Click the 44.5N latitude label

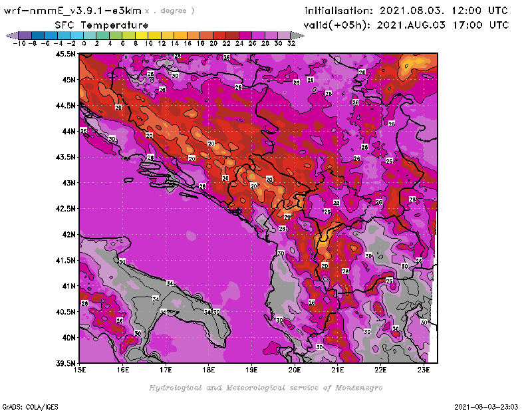click(65, 106)
